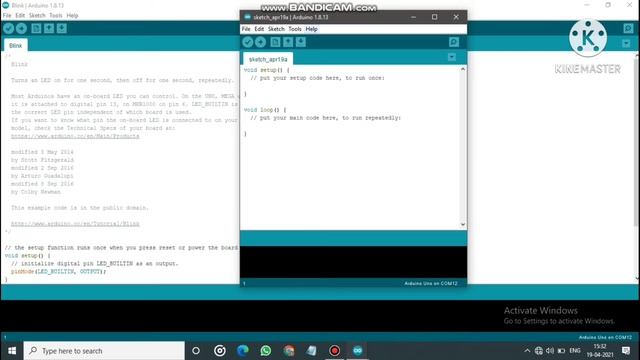Screen dimensions: 640x360
Task: Click Upload in the sketch_apr19a window
Action: tap(260, 42)
